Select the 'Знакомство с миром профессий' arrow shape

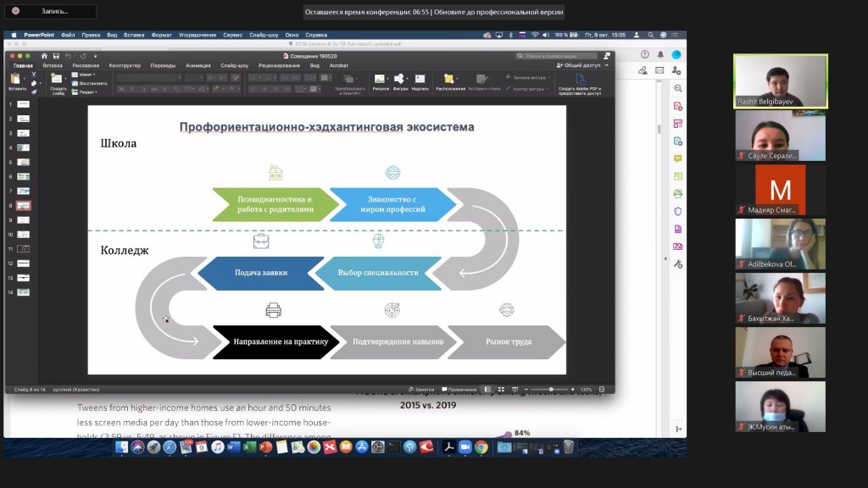(392, 204)
